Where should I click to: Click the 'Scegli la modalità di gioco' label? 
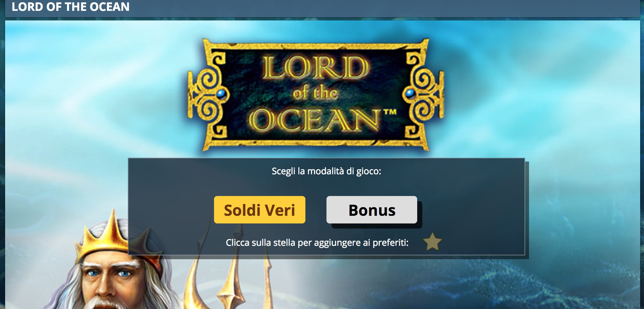click(x=326, y=171)
